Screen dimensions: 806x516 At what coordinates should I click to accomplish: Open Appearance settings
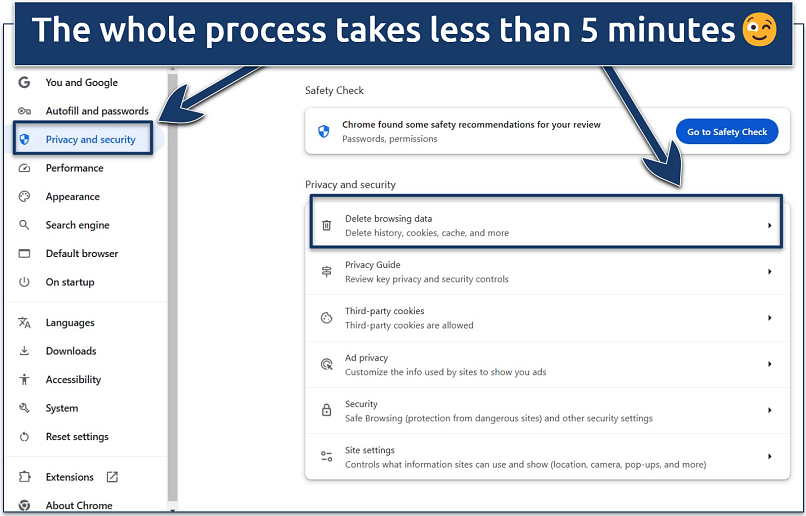[x=72, y=196]
